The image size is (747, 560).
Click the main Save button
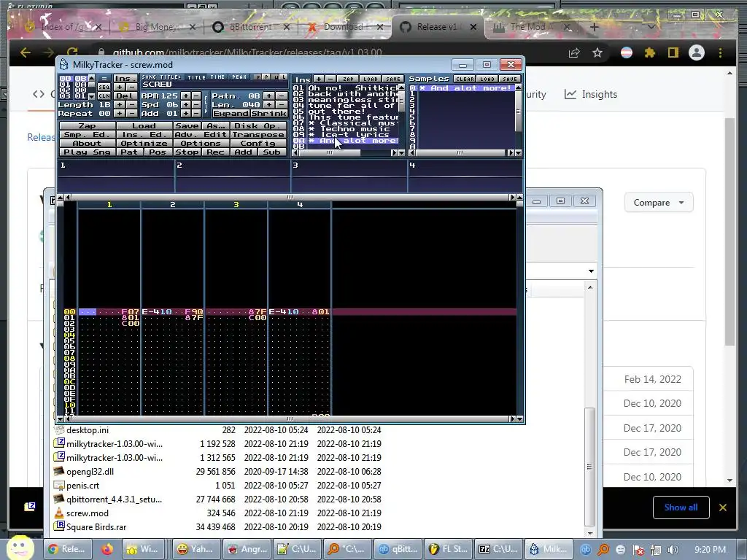(187, 125)
